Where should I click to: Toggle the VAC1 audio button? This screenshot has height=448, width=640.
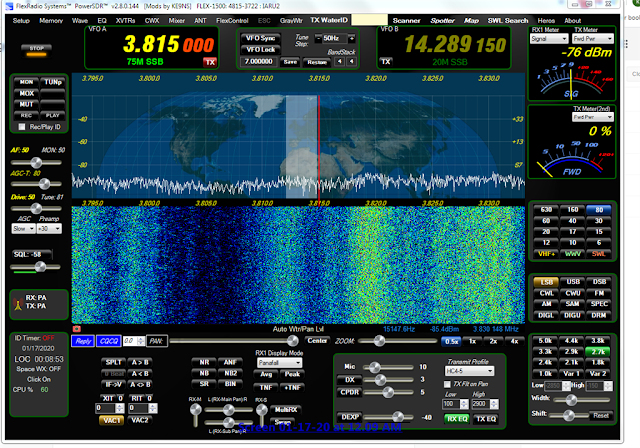click(x=111, y=420)
